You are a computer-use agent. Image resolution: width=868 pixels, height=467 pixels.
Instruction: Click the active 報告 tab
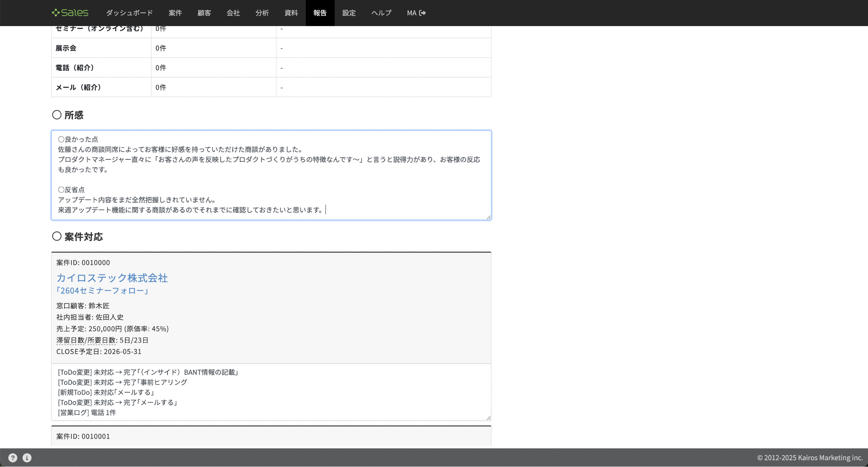320,13
